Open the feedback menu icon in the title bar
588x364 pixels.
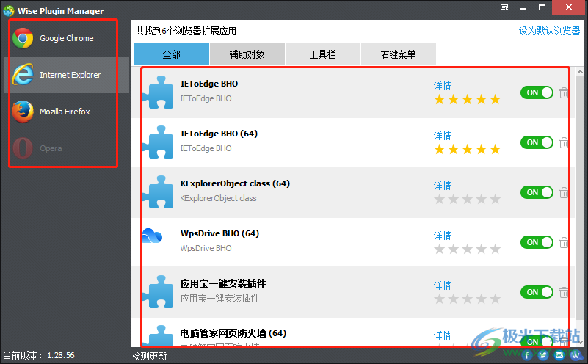504,7
